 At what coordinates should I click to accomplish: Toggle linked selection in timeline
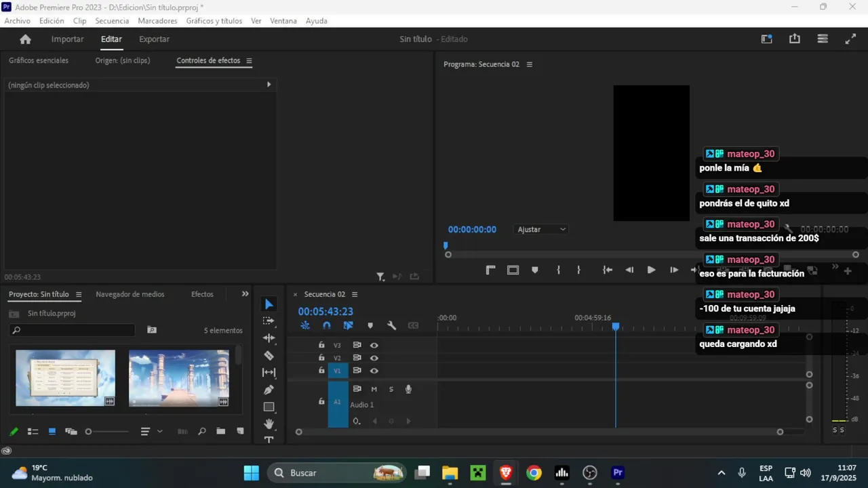point(349,325)
